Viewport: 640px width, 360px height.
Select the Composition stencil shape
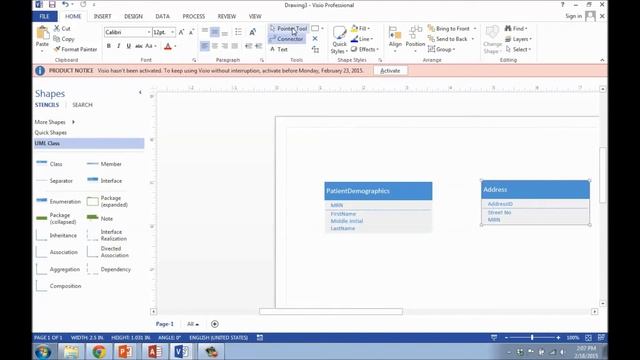point(58,286)
